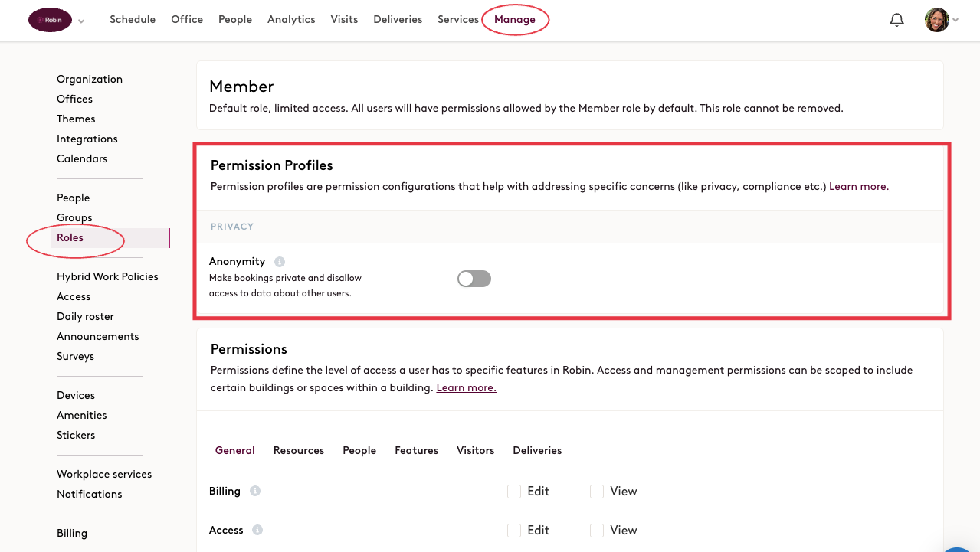This screenshot has width=980, height=552.
Task: Open Organization in the sidebar
Action: tap(90, 79)
